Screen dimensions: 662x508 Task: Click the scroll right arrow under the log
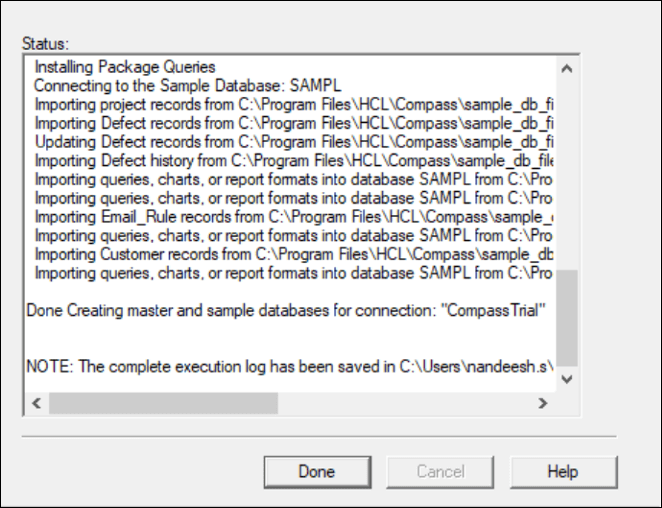coord(543,403)
